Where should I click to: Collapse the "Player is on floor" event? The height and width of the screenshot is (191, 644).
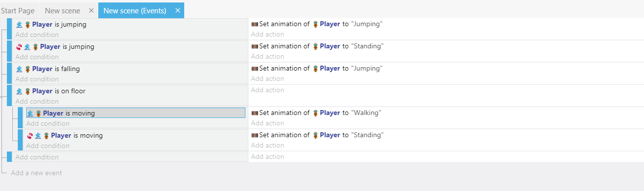tap(2, 96)
